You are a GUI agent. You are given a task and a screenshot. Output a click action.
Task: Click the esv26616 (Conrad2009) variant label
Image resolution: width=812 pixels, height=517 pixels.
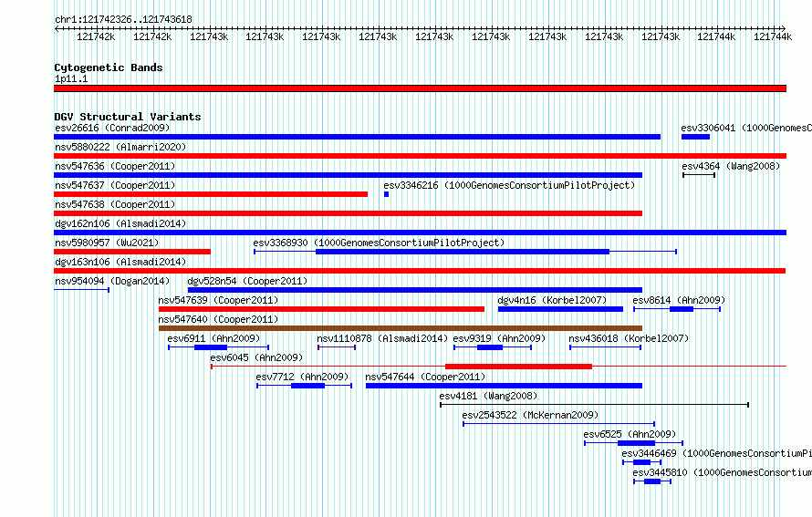112,128
